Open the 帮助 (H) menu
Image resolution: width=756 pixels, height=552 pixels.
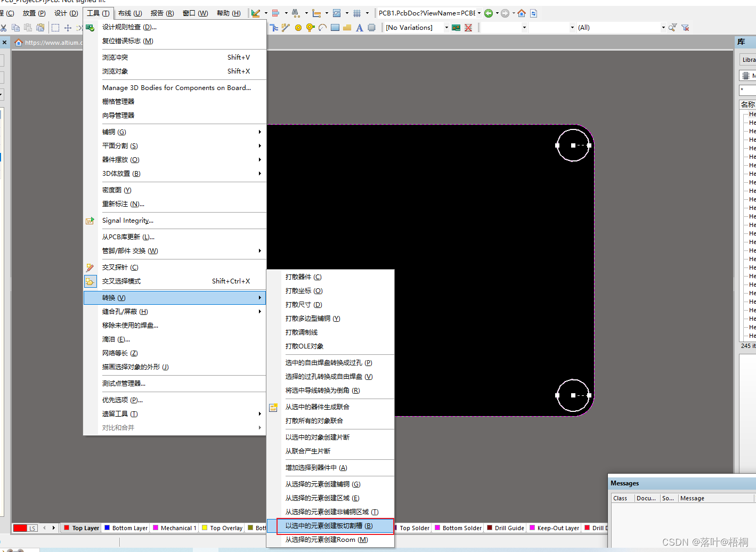pos(229,13)
